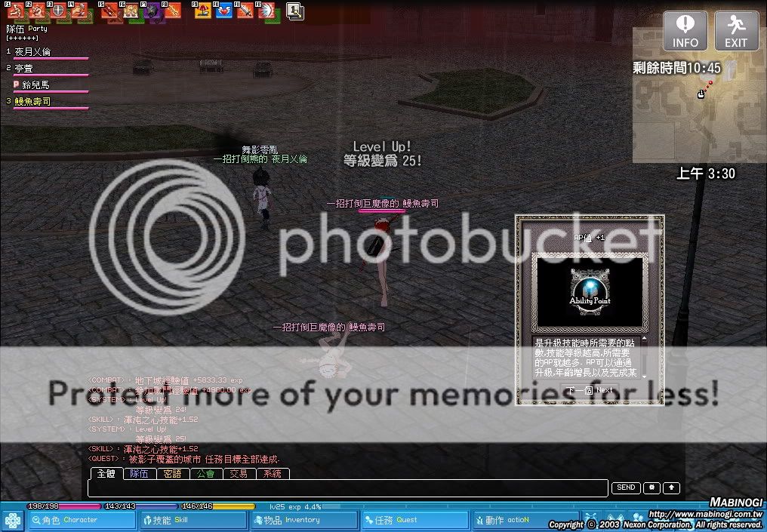Activate the F11 sword skill icon

click(245, 11)
